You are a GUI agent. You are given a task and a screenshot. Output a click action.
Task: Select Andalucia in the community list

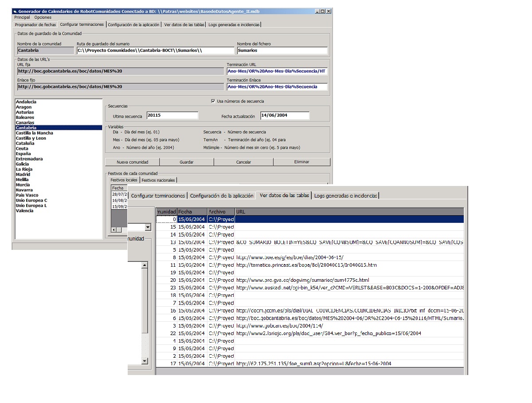click(x=26, y=102)
